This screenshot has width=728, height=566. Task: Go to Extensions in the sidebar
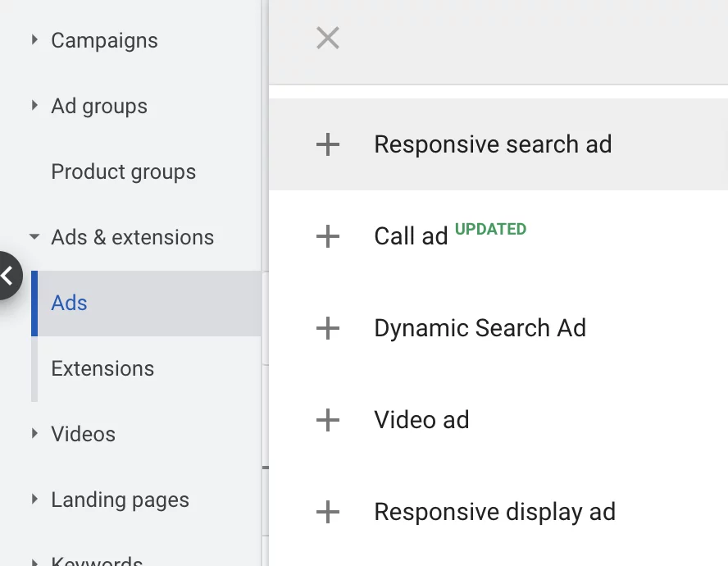coord(102,368)
